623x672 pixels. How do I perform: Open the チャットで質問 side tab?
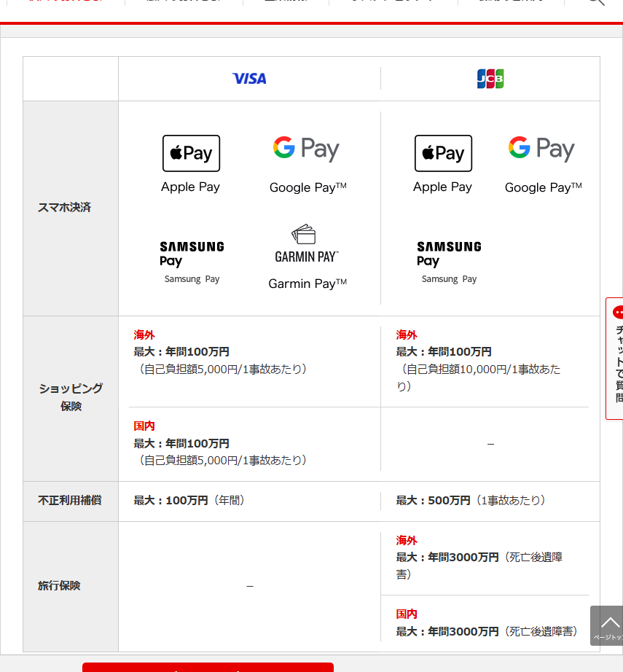point(615,359)
